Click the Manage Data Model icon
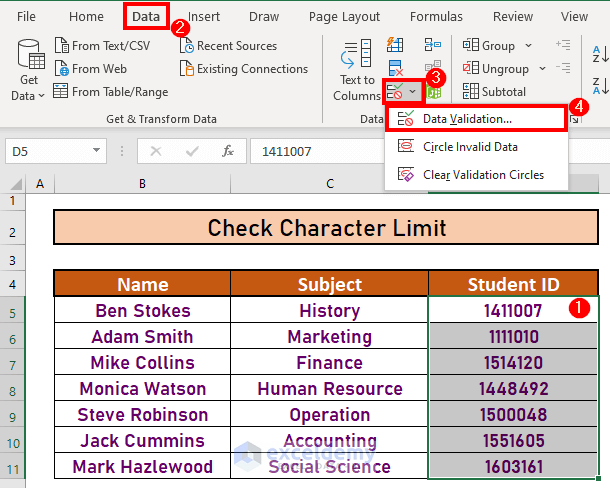Image resolution: width=610 pixels, height=488 pixels. (434, 93)
